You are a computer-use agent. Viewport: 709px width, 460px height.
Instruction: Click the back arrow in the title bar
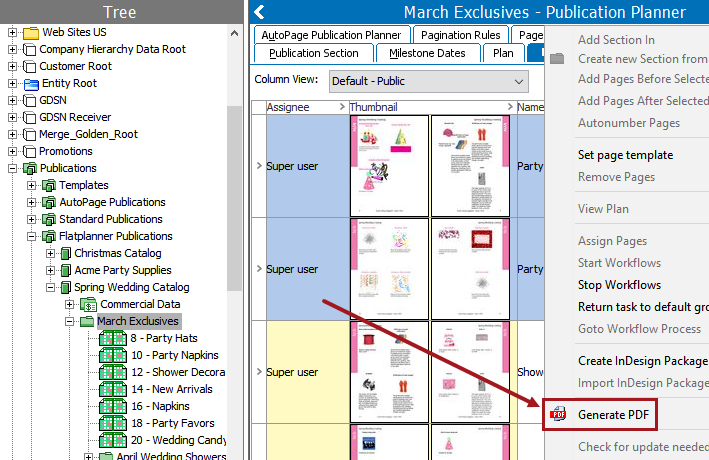tap(259, 12)
